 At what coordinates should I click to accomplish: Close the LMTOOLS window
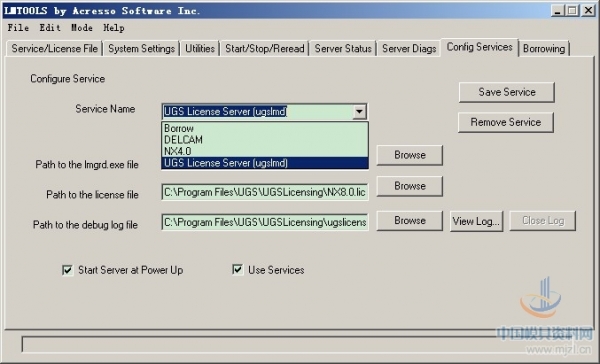pos(588,11)
